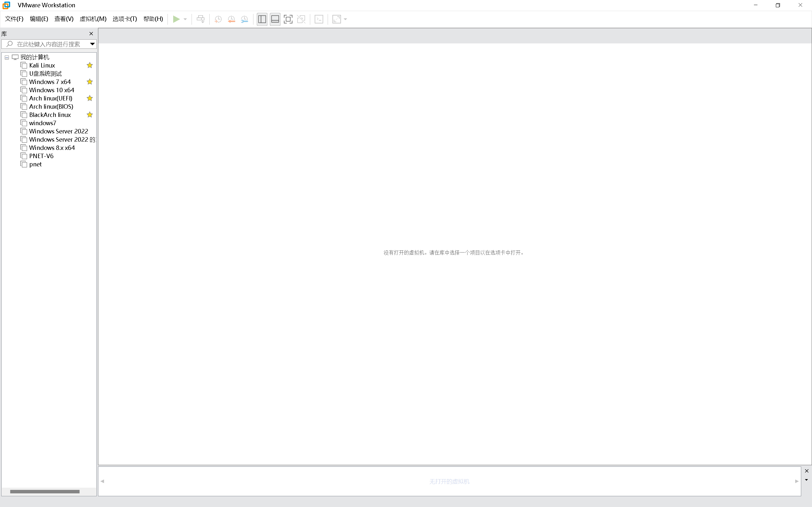Click the Unity mode toolbar icon

pos(301,19)
